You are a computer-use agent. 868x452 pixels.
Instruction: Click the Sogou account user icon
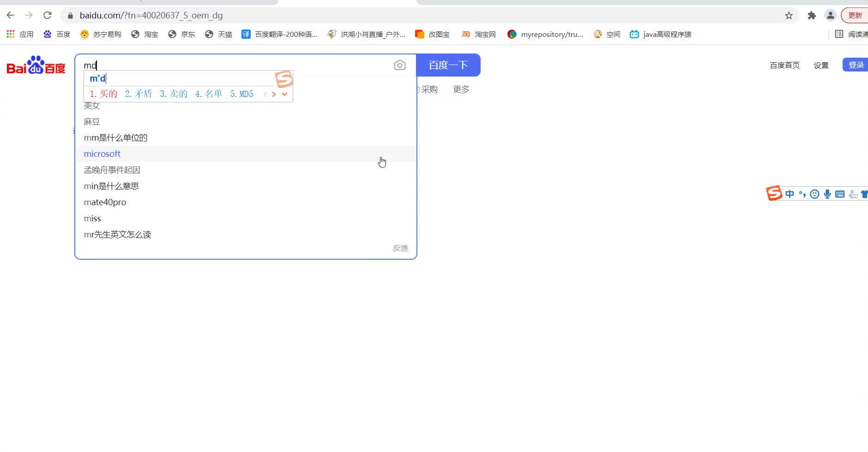point(853,194)
